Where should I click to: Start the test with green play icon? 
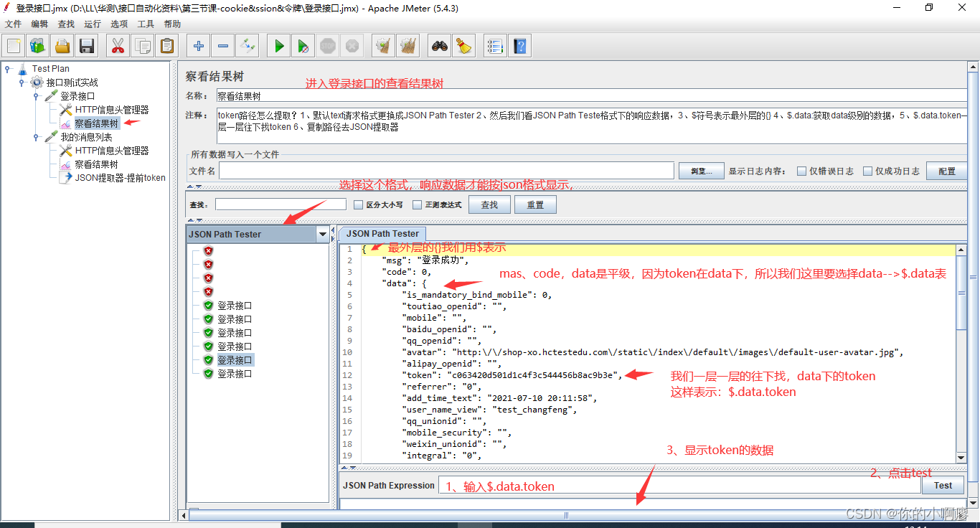click(x=279, y=46)
